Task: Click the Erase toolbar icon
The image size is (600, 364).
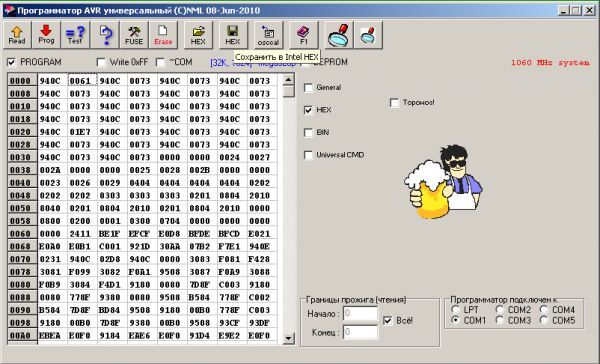Action: [x=163, y=35]
